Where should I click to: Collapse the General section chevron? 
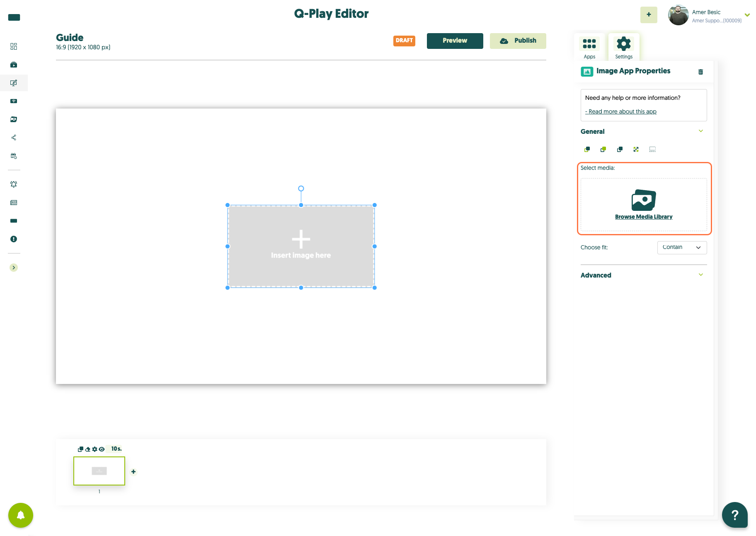[x=701, y=131]
